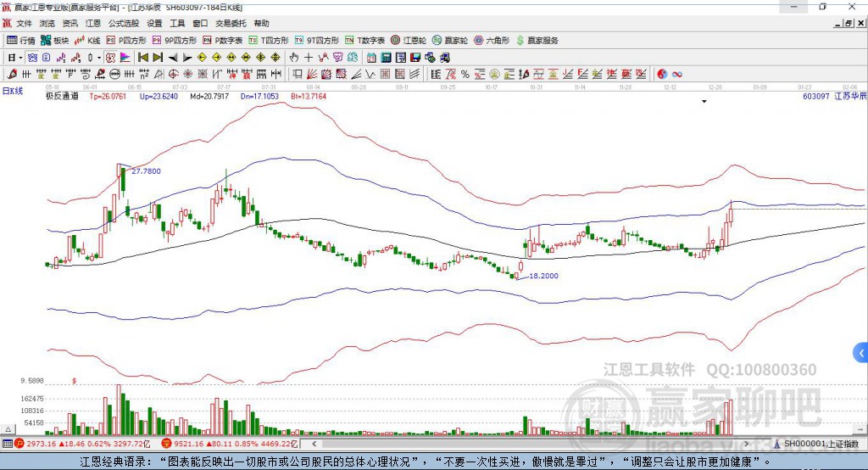Open the T四方形 tool
Viewport: 868px width, 470px height.
tap(269, 41)
